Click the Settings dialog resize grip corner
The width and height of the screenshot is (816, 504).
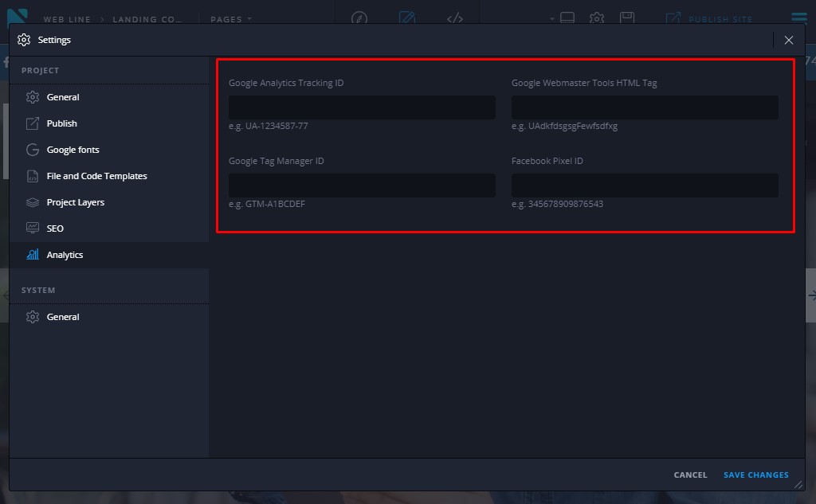[x=798, y=484]
